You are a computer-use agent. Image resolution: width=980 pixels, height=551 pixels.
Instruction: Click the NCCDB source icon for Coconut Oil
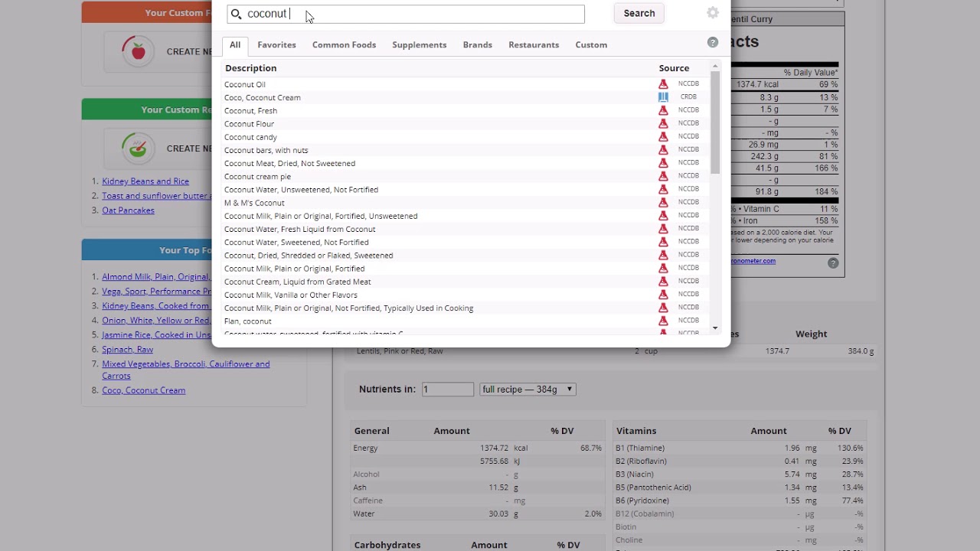[x=664, y=84]
